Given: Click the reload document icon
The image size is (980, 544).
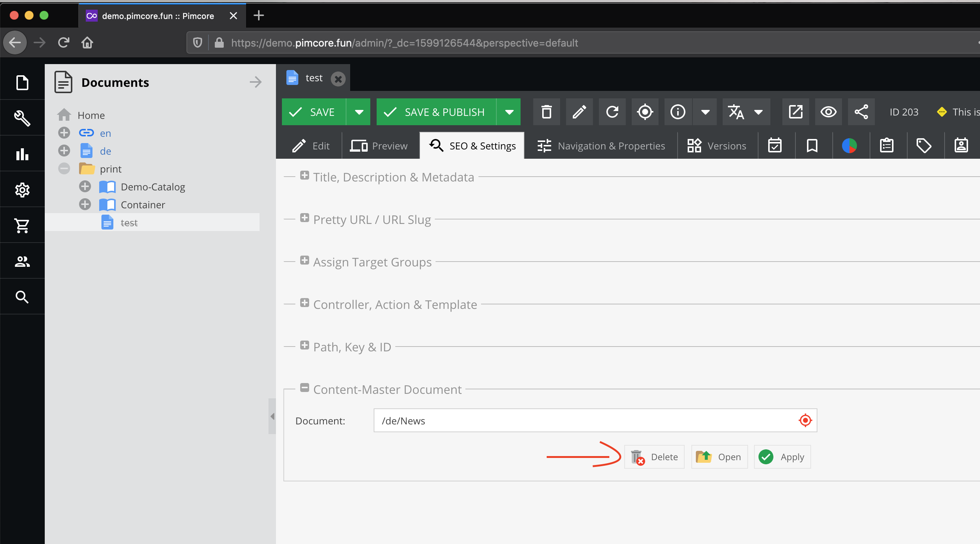Looking at the screenshot, I should (x=612, y=112).
